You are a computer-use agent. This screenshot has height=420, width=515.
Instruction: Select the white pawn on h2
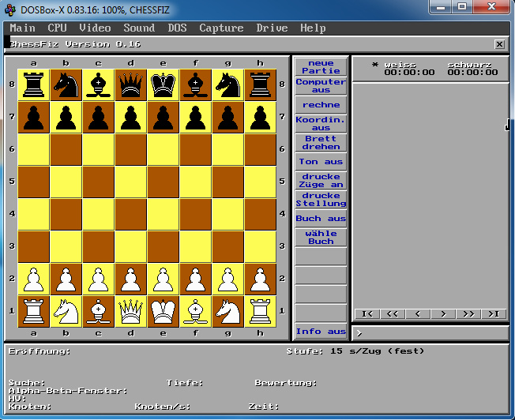261,279
